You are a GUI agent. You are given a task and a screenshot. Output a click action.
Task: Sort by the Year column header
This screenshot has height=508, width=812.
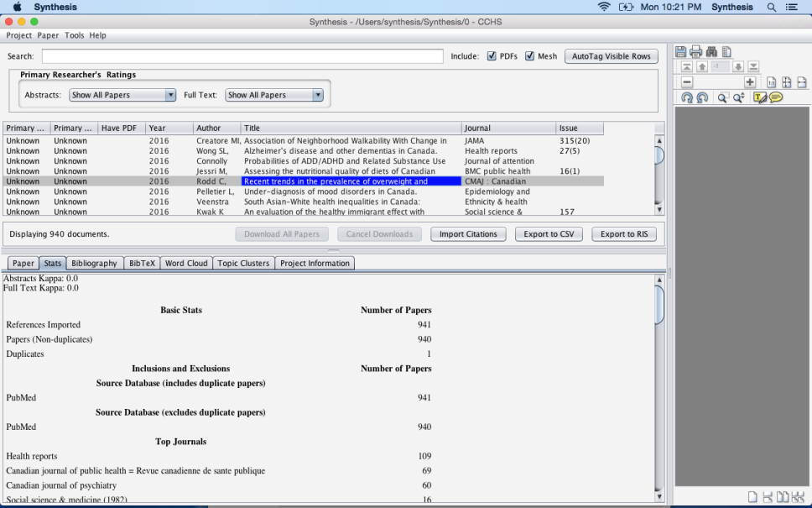pos(169,128)
